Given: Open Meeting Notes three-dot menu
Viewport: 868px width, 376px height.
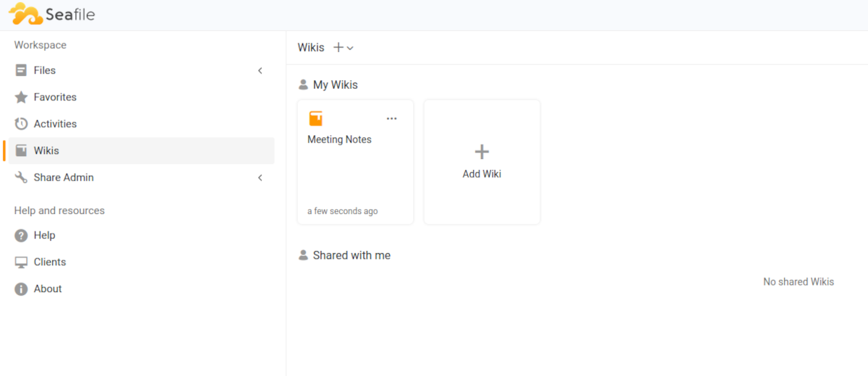Looking at the screenshot, I should 391,119.
